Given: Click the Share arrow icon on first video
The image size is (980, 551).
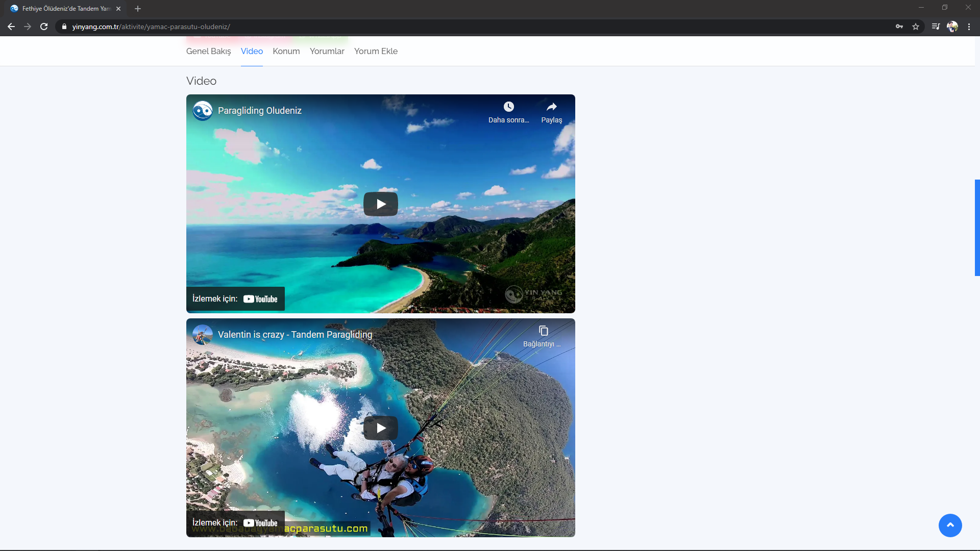Looking at the screenshot, I should point(551,107).
